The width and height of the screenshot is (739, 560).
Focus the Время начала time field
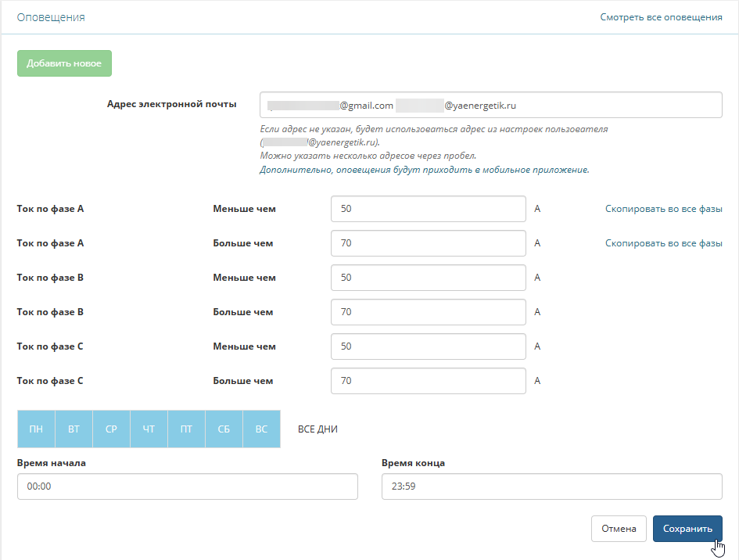click(x=187, y=486)
